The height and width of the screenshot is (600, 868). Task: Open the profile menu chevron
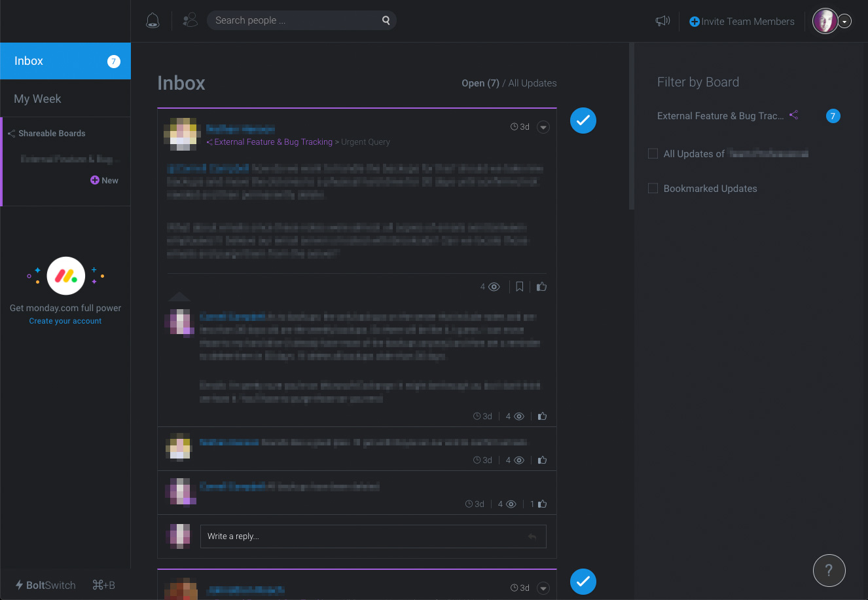coord(845,21)
